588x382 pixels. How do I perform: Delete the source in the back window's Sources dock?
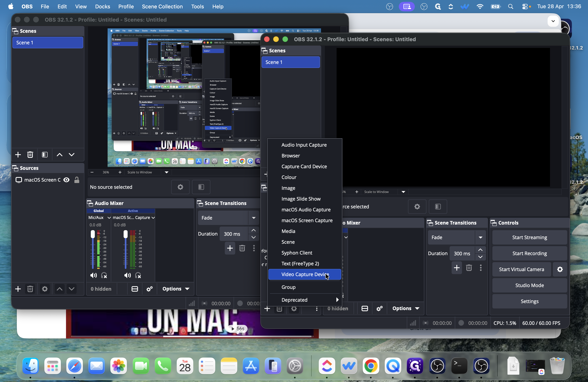(30, 289)
